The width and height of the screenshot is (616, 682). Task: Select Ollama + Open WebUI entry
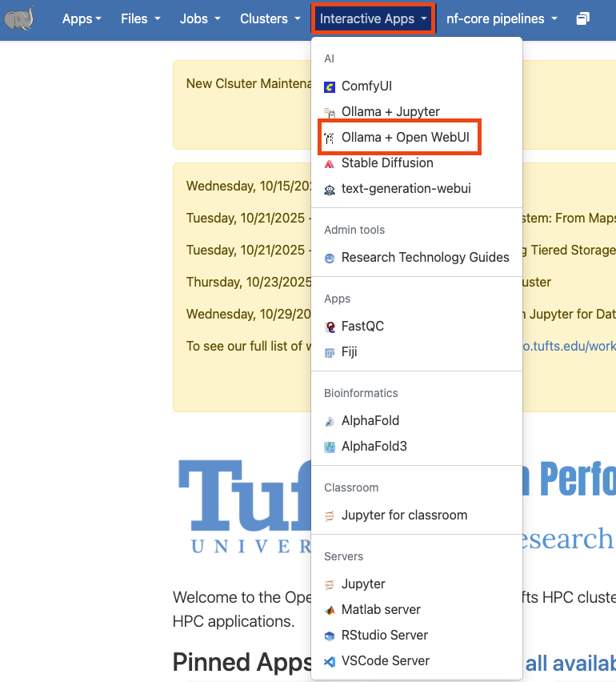[417, 138]
